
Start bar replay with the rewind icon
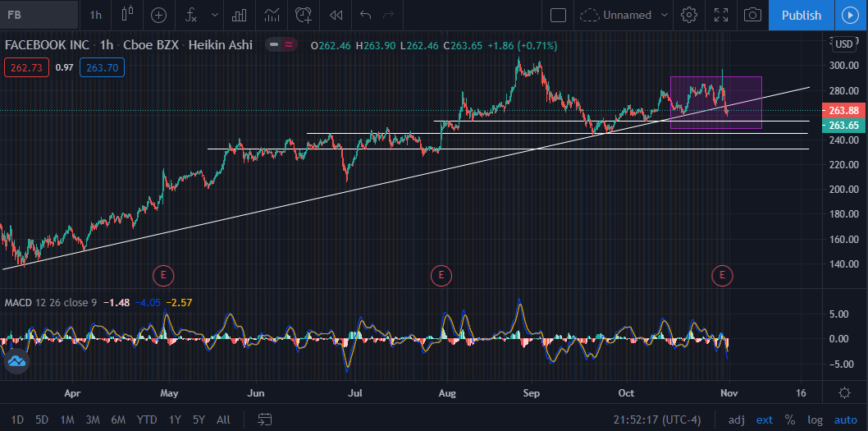pyautogui.click(x=336, y=15)
